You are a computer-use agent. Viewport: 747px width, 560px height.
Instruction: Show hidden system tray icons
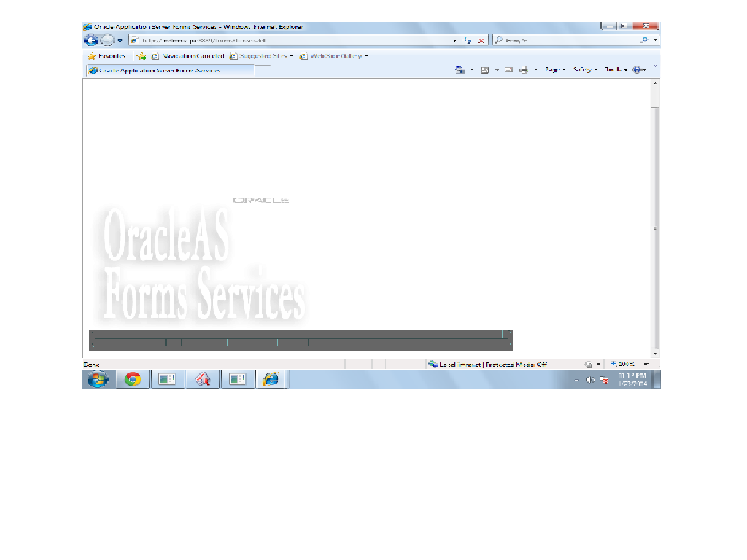[x=577, y=380]
